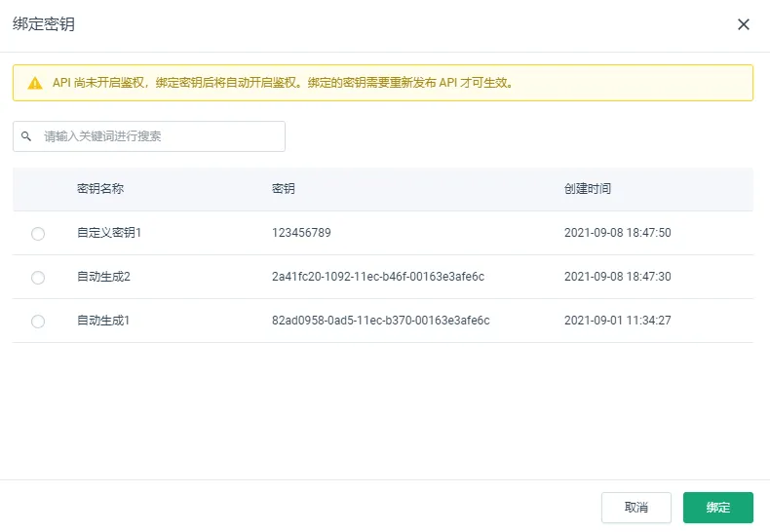The width and height of the screenshot is (770, 532).
Task: Click creation time 2021-09-08 18:47:50
Action: point(617,233)
